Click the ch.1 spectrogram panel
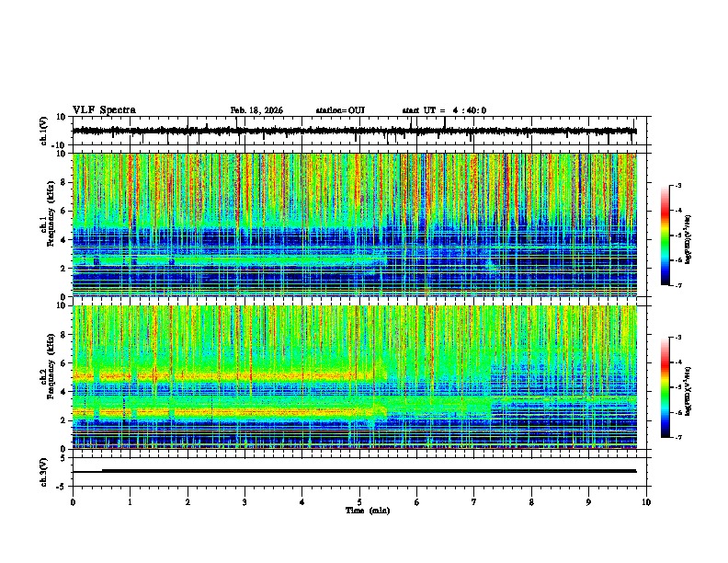Image resolution: width=728 pixels, height=563 pixels. [x=354, y=224]
